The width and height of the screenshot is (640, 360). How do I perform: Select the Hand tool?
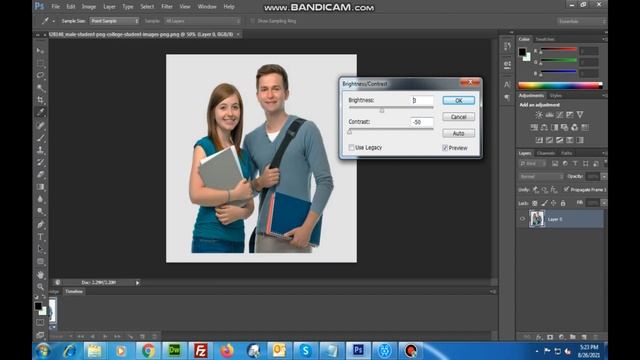click(40, 274)
